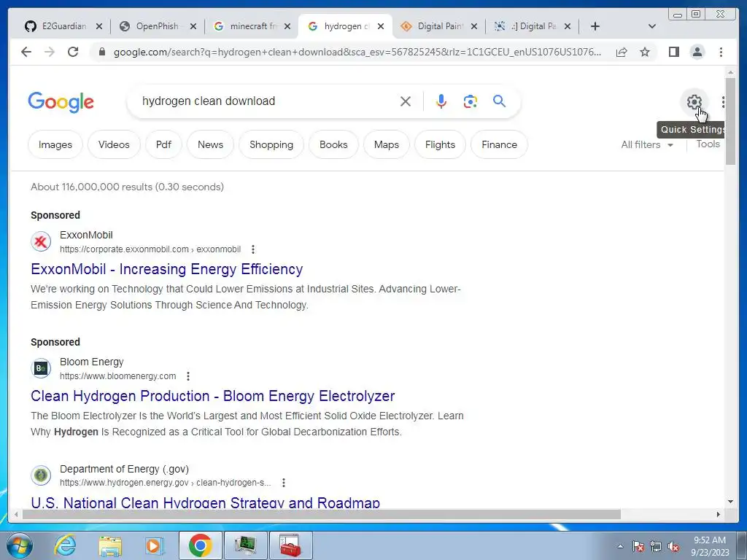The height and width of the screenshot is (560, 747).
Task: Switch to the E2Guardian tab
Action: pos(63,26)
